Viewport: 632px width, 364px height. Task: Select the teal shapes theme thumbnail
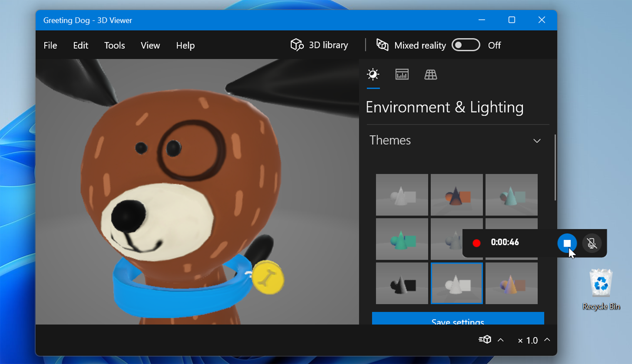402,239
